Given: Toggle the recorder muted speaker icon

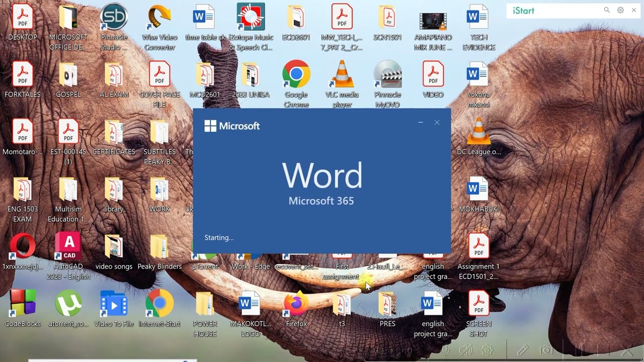Looking at the screenshot, I should point(466,350).
